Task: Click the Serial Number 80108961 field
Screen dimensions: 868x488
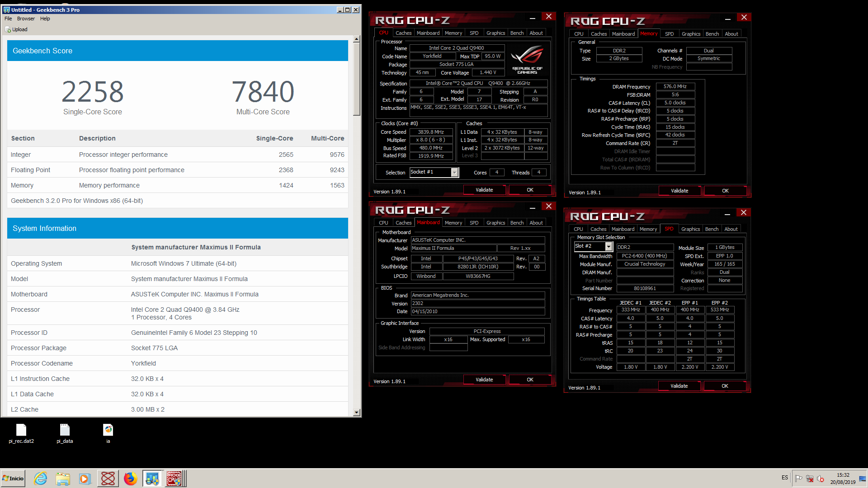Action: click(x=645, y=288)
